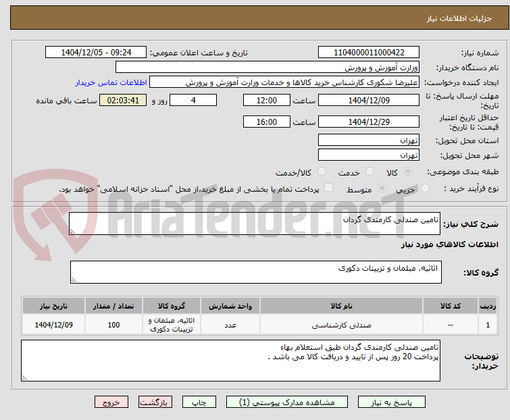Click the گروه کالا text area
This screenshot has width=510, height=420.
point(256,272)
